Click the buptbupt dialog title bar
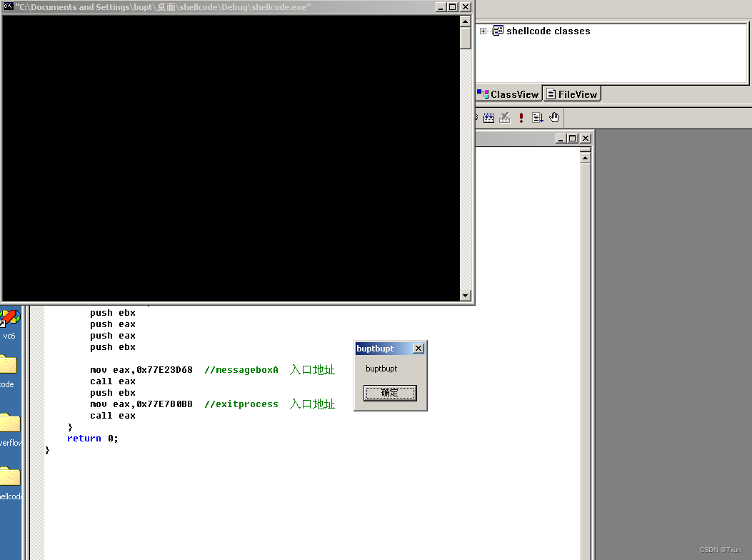 tap(383, 349)
